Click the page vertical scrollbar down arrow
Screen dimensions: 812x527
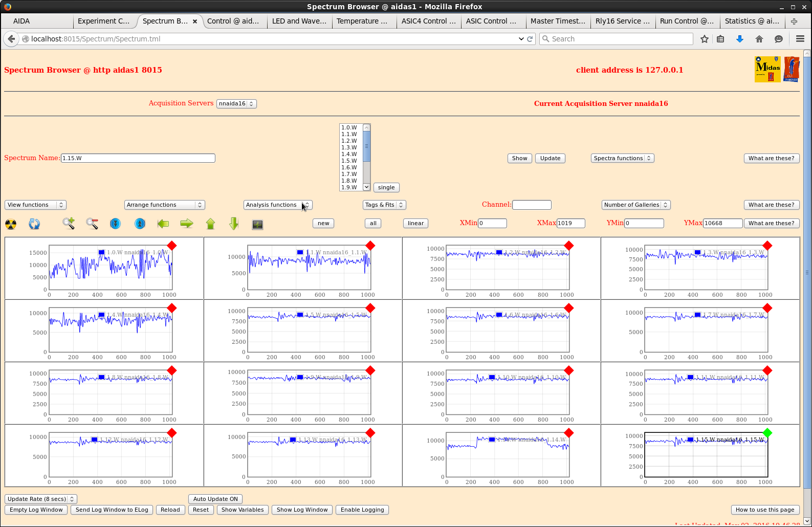pyautogui.click(x=807, y=521)
